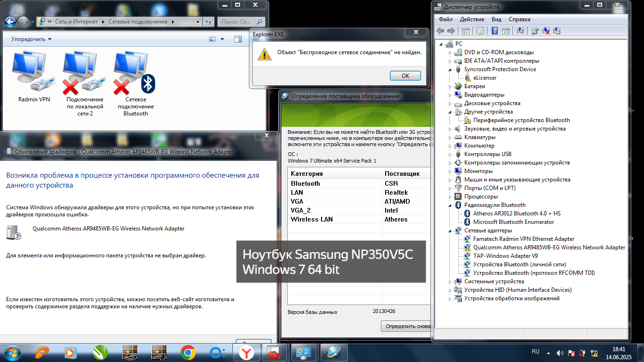Expand IDE ATA/ATAPI контроллеры node
The width and height of the screenshot is (644, 362).
(450, 61)
